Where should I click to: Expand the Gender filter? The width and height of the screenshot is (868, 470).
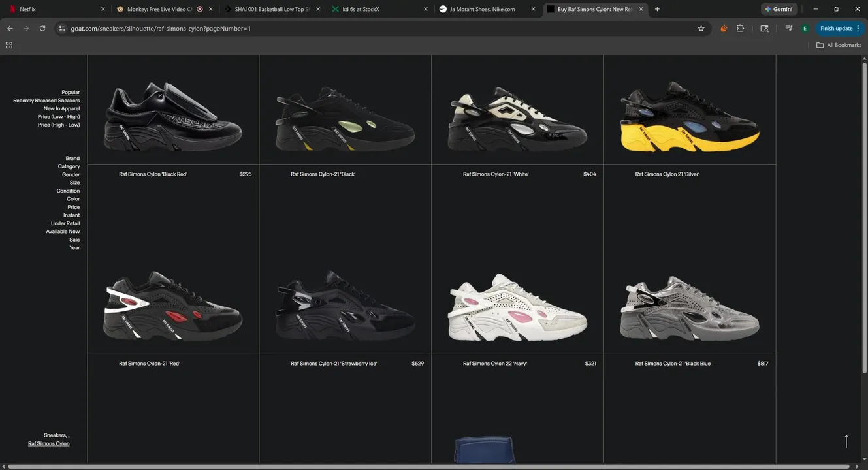click(x=71, y=175)
